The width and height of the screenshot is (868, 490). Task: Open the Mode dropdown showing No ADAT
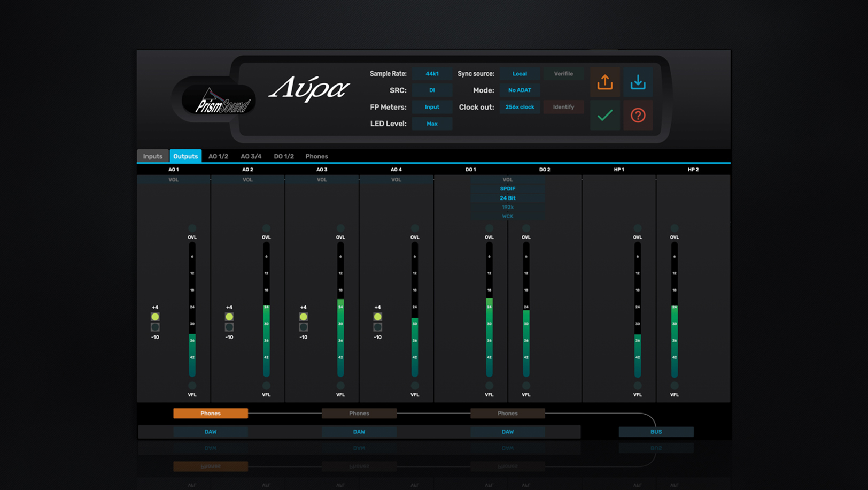click(520, 90)
